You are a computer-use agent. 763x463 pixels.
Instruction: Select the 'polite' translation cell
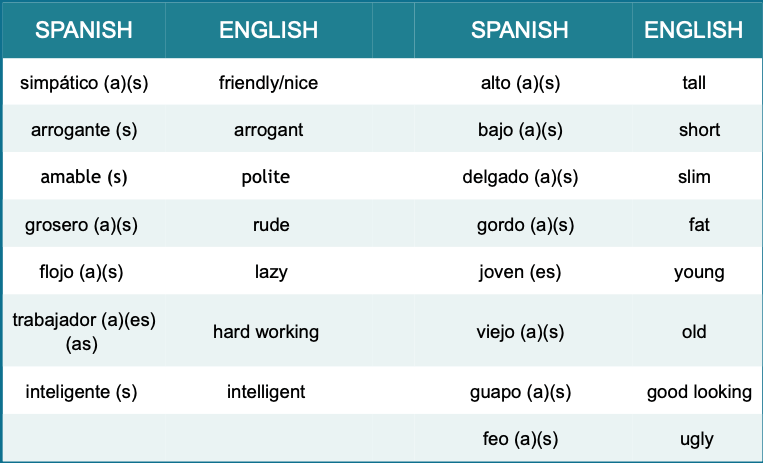(x=265, y=177)
